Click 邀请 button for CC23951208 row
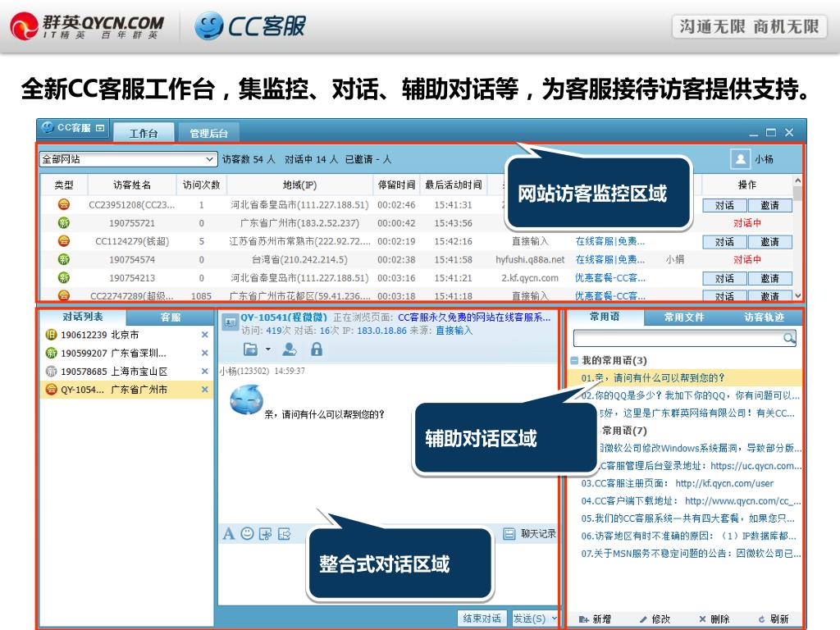The image size is (840, 630). (x=769, y=205)
